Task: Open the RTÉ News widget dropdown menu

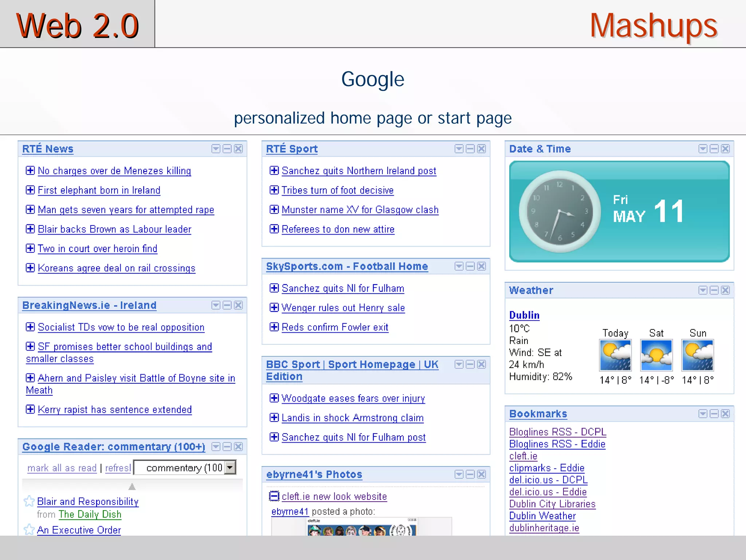Action: (x=216, y=149)
